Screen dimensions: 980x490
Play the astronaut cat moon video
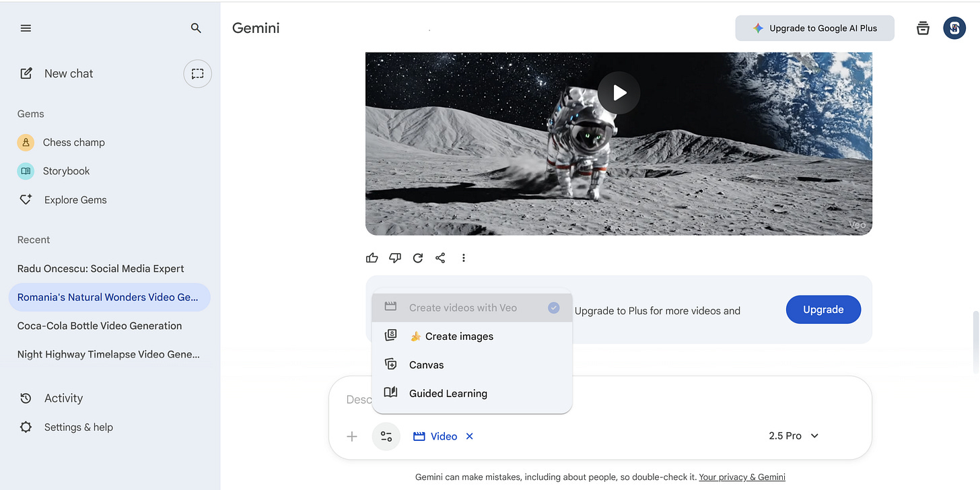[x=619, y=93]
